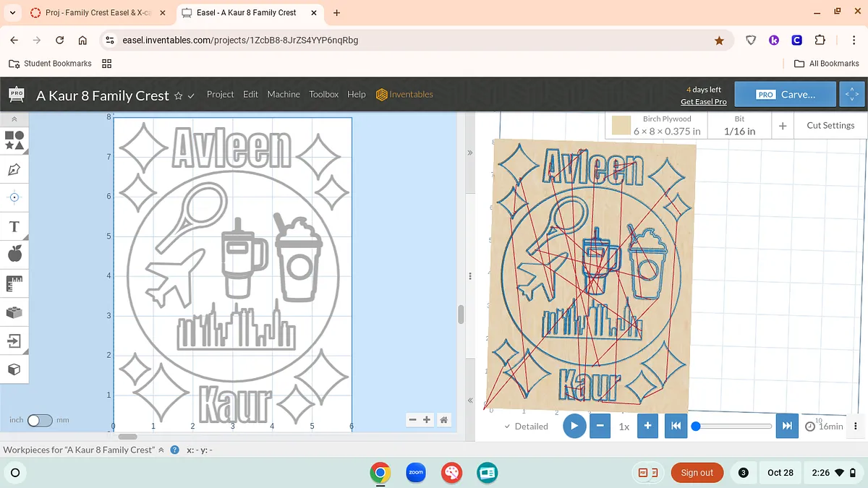
Task: Click the Import arrow icon in the toolbar
Action: click(x=14, y=341)
